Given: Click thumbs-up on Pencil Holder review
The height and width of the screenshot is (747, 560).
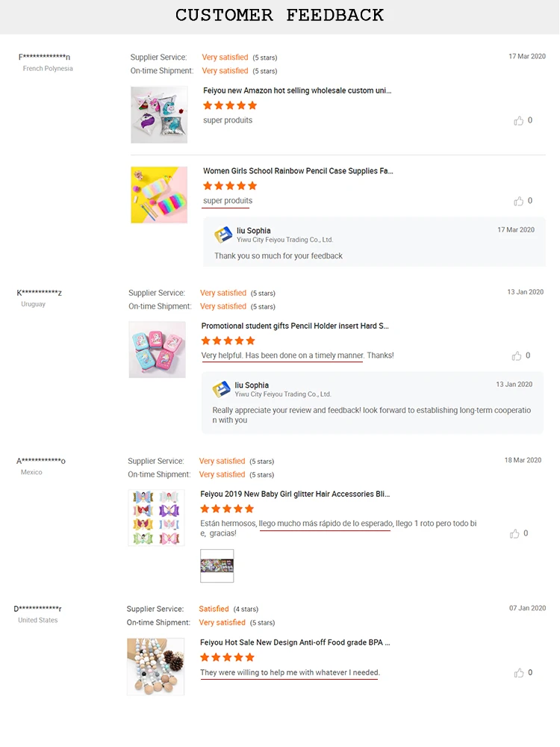Looking at the screenshot, I should 517,356.
